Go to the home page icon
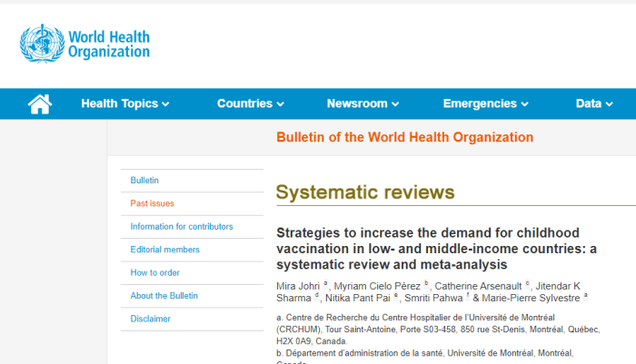The width and height of the screenshot is (636, 364). pyautogui.click(x=40, y=103)
